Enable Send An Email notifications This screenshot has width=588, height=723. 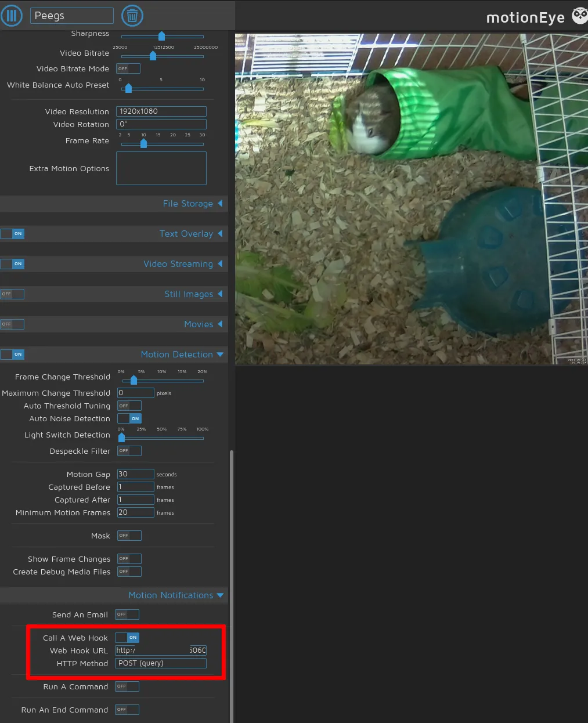pos(127,614)
